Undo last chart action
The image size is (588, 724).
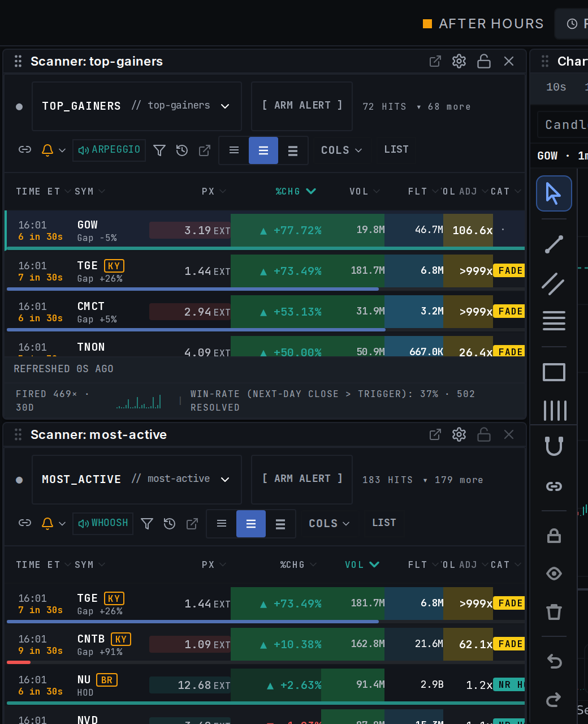click(x=554, y=661)
